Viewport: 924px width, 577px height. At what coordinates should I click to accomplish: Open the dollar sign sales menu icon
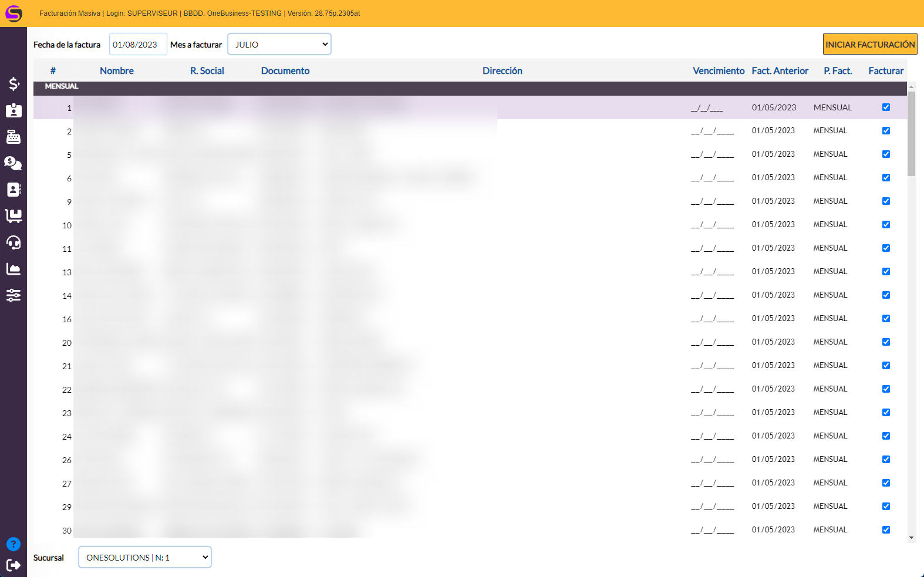[x=14, y=84]
